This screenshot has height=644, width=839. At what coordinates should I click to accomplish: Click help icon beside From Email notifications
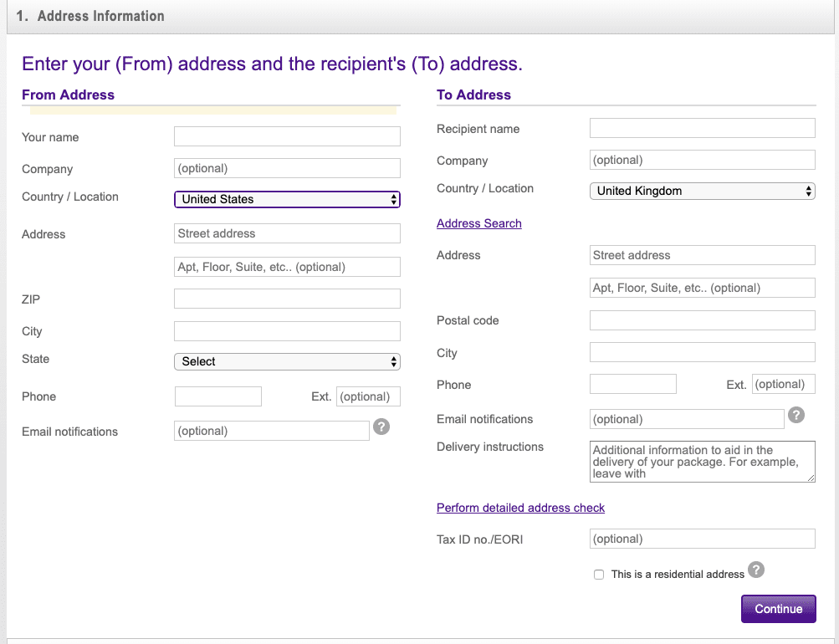point(381,427)
